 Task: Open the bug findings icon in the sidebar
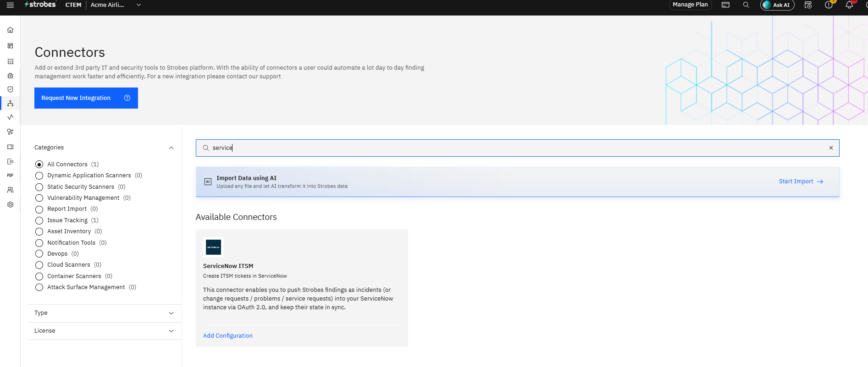[x=10, y=76]
